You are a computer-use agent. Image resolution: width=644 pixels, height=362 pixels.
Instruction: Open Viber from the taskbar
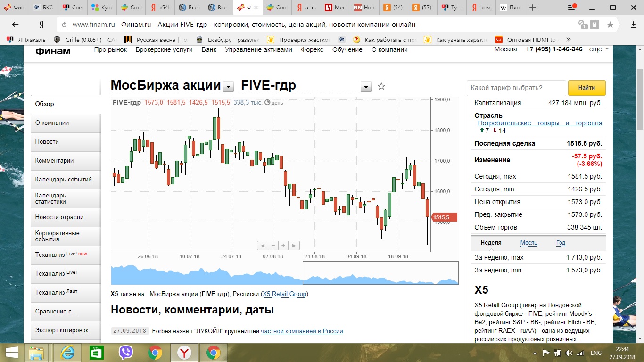pos(125,353)
